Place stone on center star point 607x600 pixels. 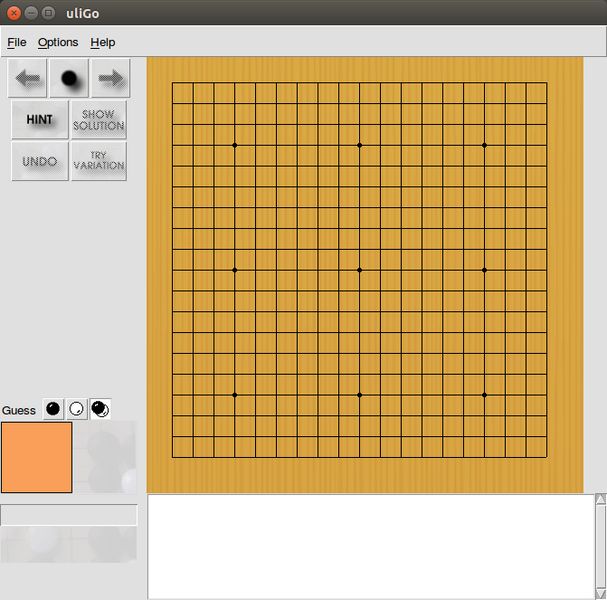point(360,270)
